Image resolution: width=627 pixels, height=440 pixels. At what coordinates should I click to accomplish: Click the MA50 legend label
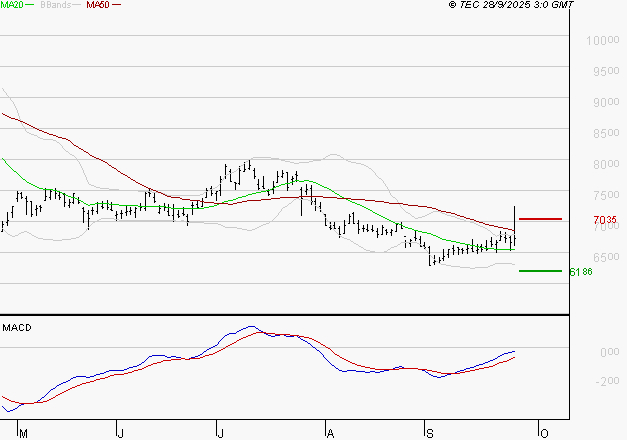99,5
